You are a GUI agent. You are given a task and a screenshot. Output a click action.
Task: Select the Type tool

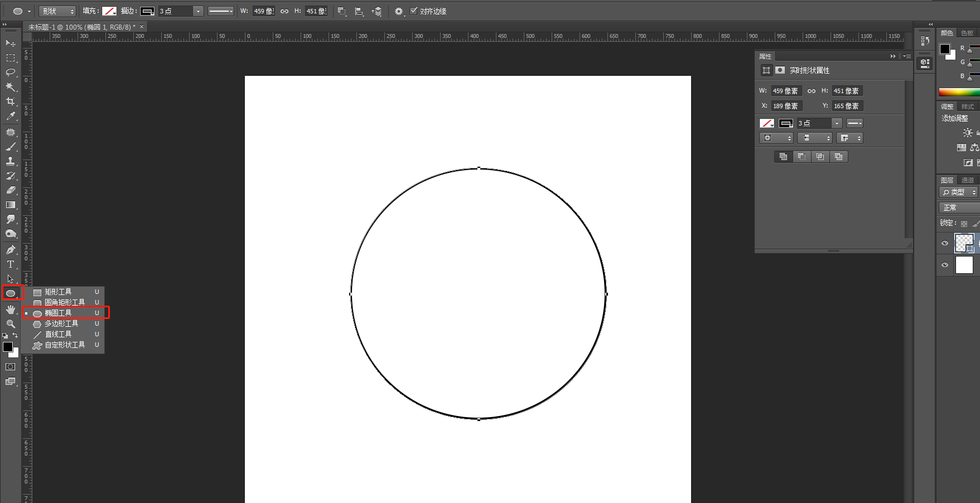pyautogui.click(x=10, y=264)
